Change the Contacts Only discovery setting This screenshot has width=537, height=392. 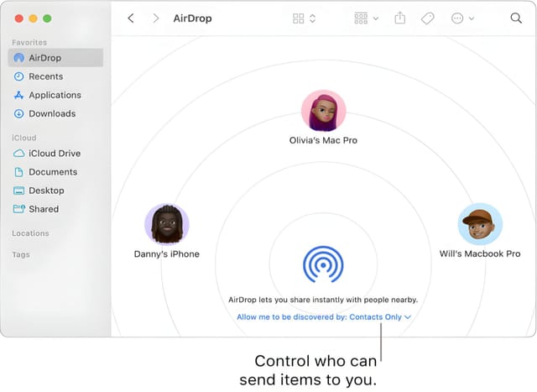pos(323,317)
